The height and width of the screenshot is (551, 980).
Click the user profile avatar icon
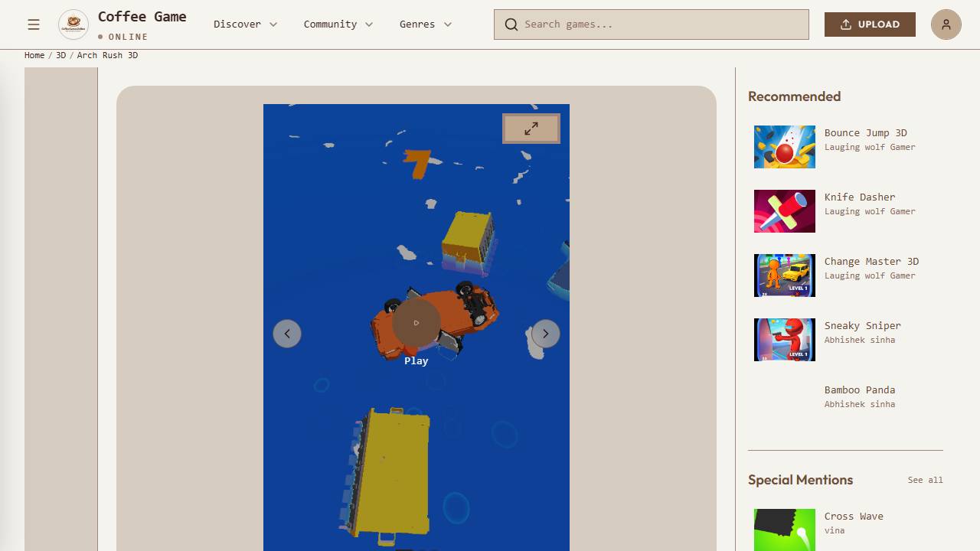[x=946, y=24]
